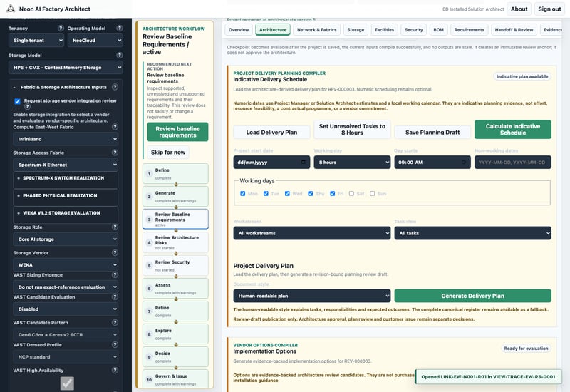Viewport: 570px width, 392px height.
Task: Click step 1 number badge for Define
Action: pyautogui.click(x=149, y=174)
